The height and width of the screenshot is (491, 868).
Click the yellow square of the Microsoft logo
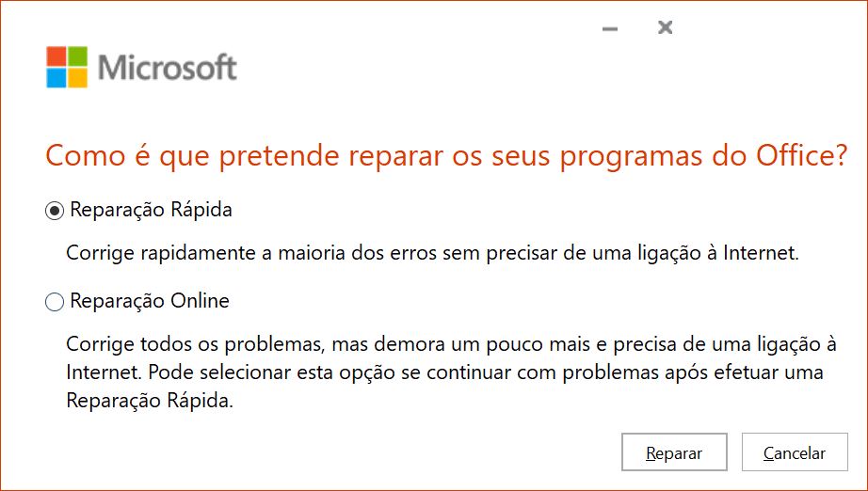point(77,78)
